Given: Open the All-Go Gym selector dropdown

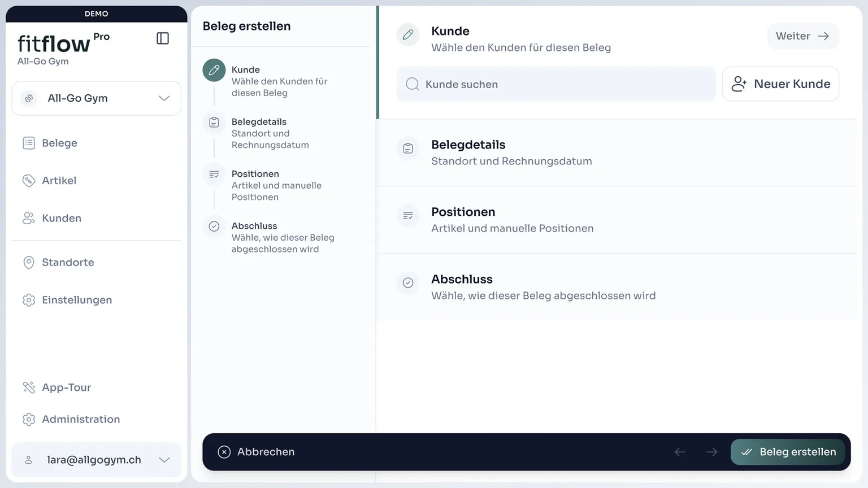Looking at the screenshot, I should click(97, 98).
